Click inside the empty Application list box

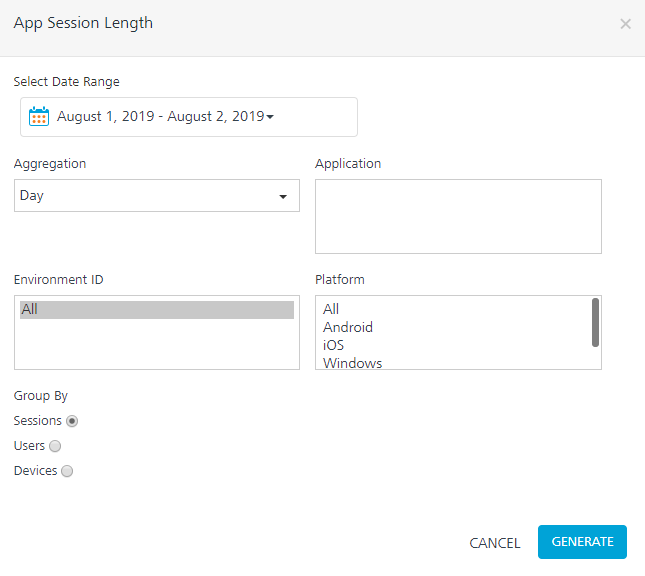pos(458,216)
